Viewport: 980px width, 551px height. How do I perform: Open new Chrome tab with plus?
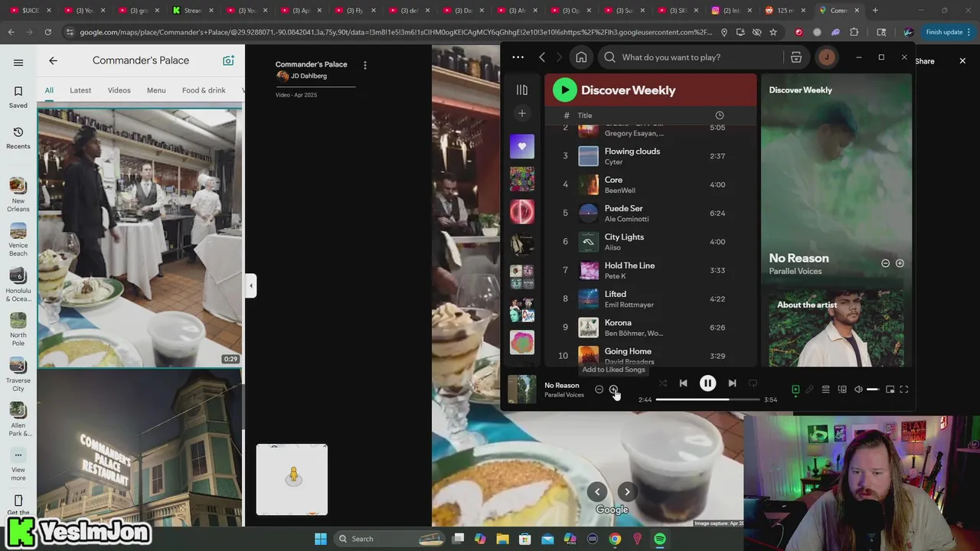coord(875,10)
